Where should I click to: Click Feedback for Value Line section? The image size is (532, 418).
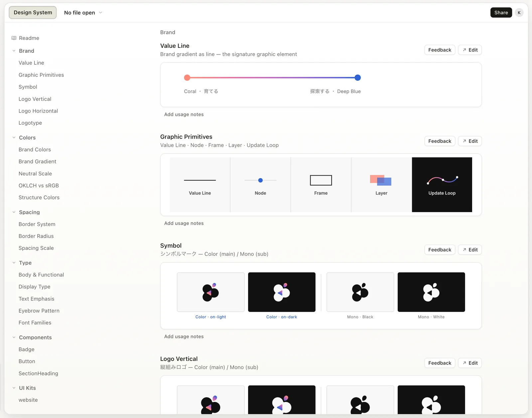[x=440, y=50]
